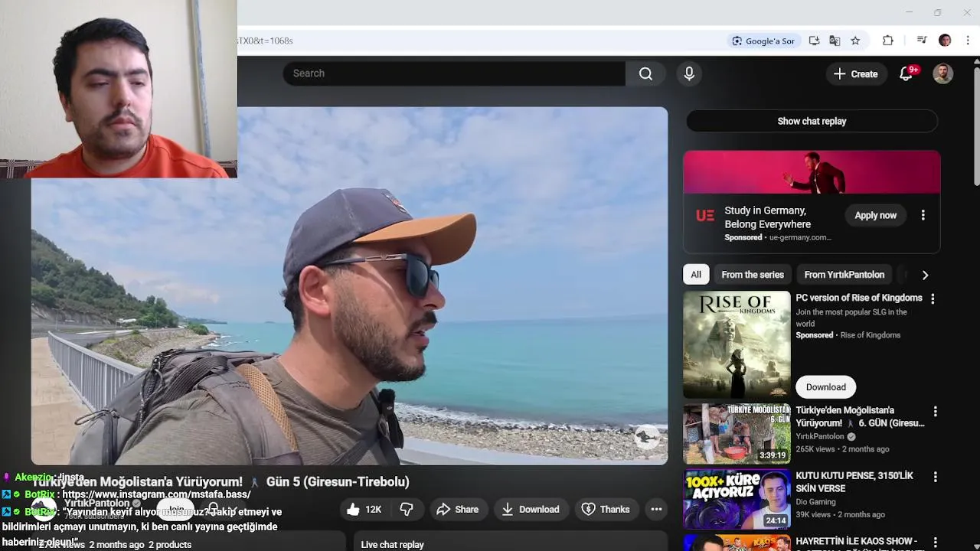Open options menu for Study in Germany ad
The image size is (980, 551).
pyautogui.click(x=923, y=215)
